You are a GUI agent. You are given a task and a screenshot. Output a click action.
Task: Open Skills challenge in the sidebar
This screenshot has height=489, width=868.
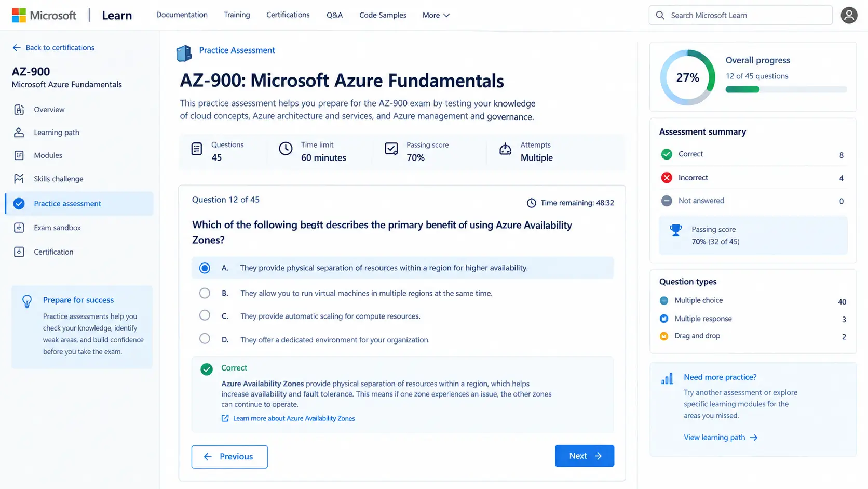point(59,179)
